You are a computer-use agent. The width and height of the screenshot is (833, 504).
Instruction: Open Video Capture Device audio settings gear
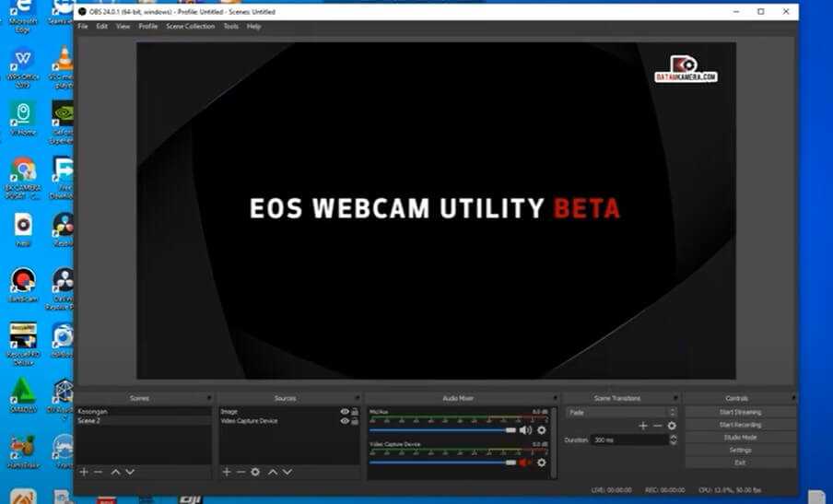(x=541, y=463)
